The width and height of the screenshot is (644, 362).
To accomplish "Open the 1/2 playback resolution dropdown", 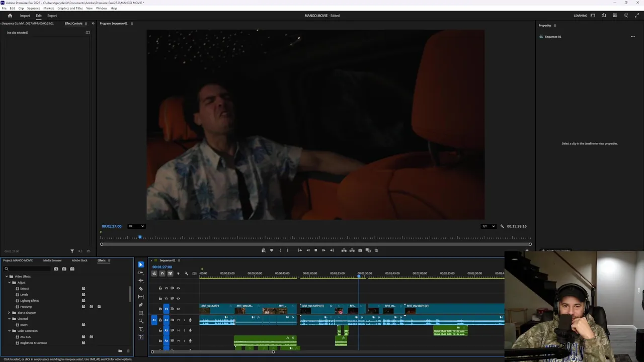I will click(488, 226).
